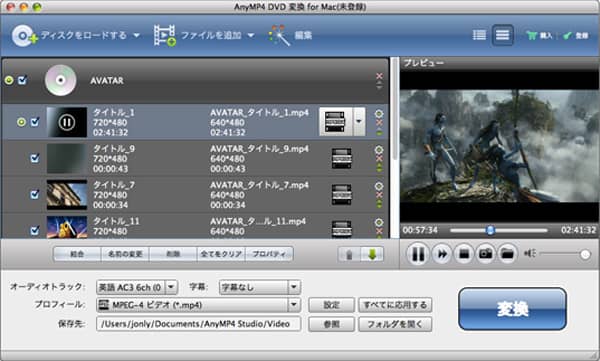This screenshot has width=600, height=361.
Task: Open settings gear for タイトル_7 row
Action: [x=379, y=186]
